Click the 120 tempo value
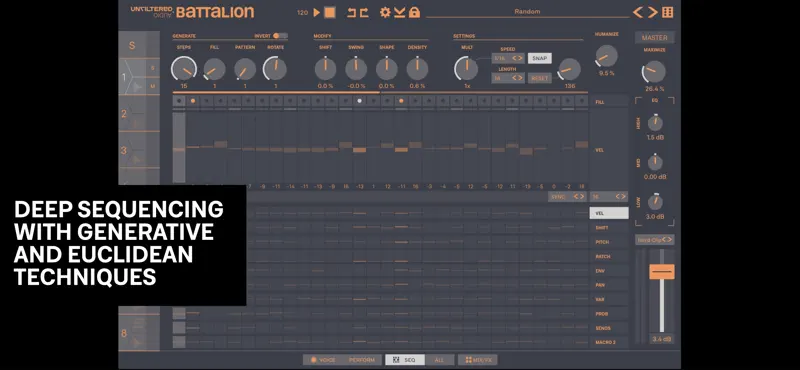The width and height of the screenshot is (800, 370). coord(303,12)
